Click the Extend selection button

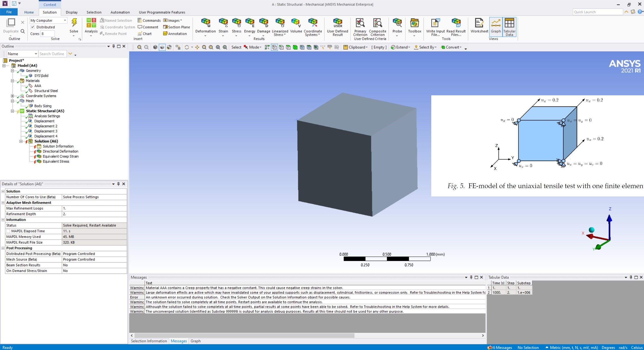point(401,47)
